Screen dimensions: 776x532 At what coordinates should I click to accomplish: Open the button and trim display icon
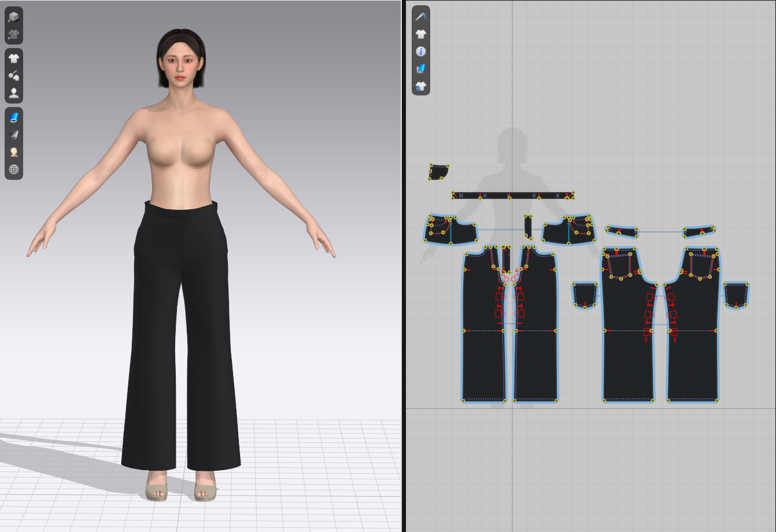click(14, 76)
